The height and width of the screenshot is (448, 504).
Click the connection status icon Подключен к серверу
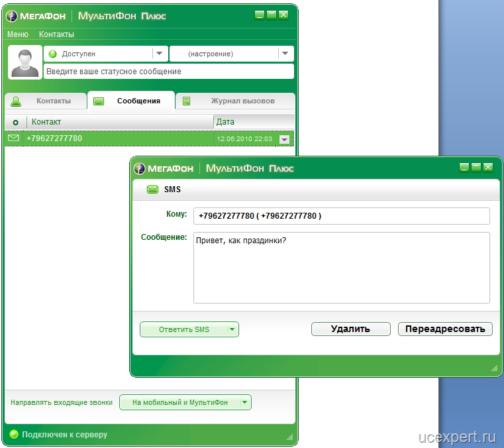[14, 434]
